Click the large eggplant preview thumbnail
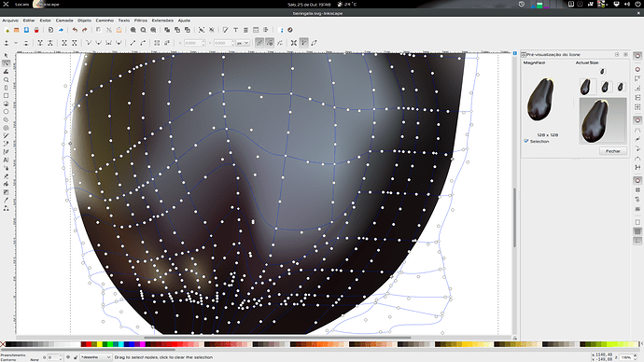This screenshot has width=644, height=362. pos(603,120)
